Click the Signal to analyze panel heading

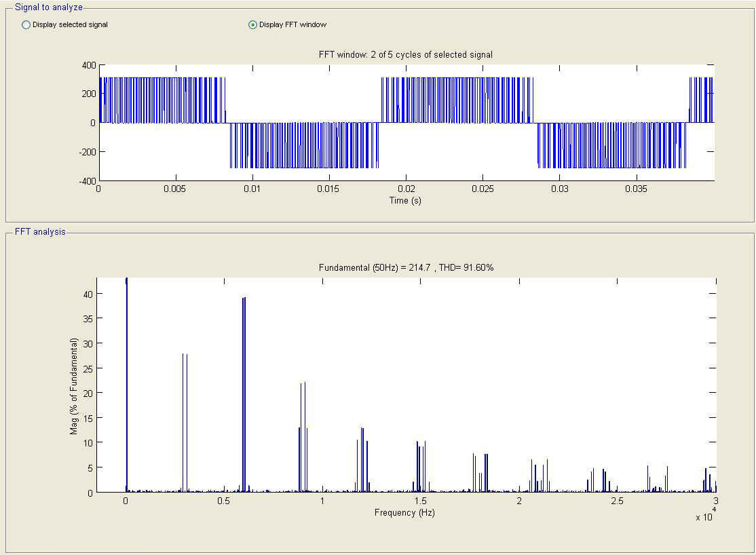pyautogui.click(x=49, y=7)
